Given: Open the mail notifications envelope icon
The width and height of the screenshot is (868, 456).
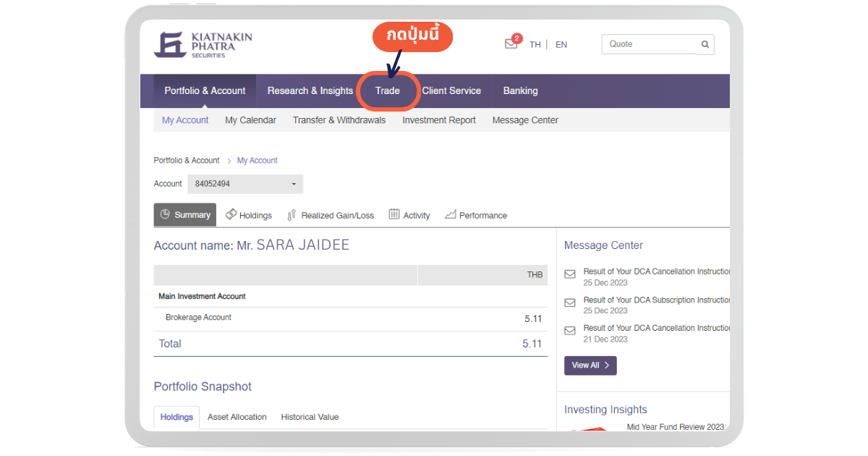Looking at the screenshot, I should coord(511,43).
